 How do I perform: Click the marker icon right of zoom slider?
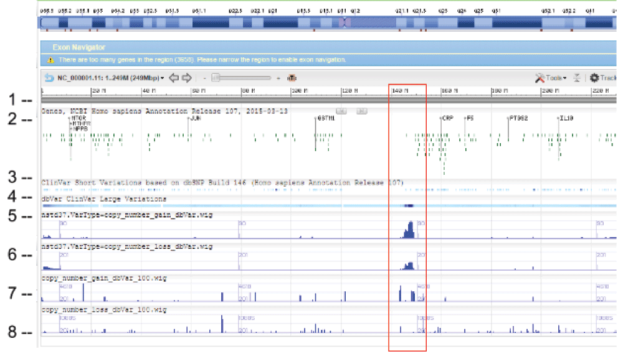tap(290, 79)
